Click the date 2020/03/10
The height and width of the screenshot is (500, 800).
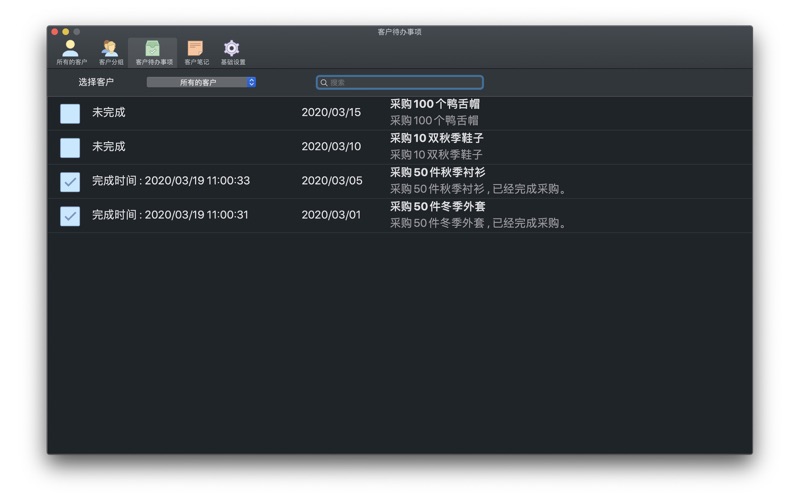tap(331, 146)
